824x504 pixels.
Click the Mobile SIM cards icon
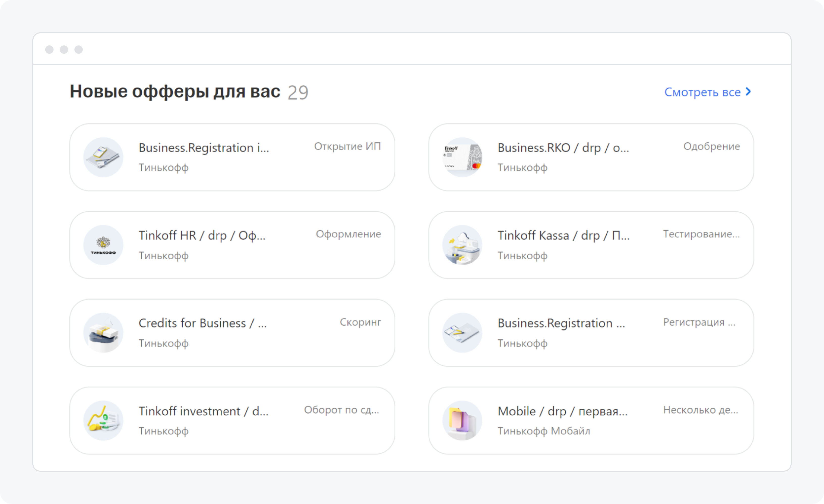point(462,421)
